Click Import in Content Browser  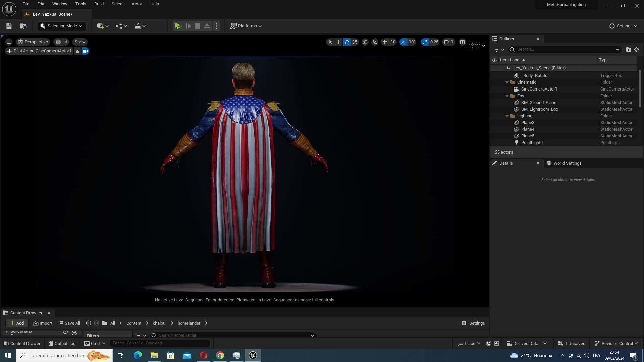43,323
